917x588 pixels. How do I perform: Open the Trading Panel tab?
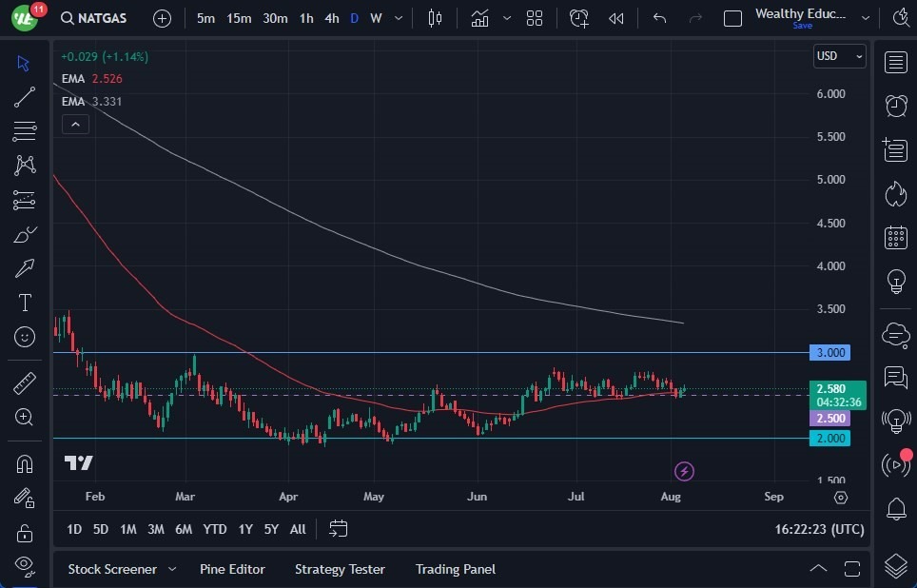[456, 569]
